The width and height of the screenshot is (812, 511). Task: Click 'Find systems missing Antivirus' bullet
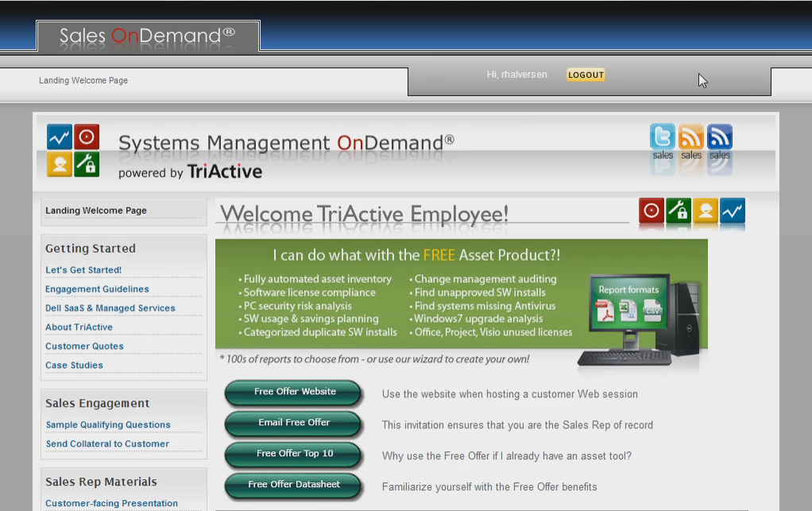485,306
